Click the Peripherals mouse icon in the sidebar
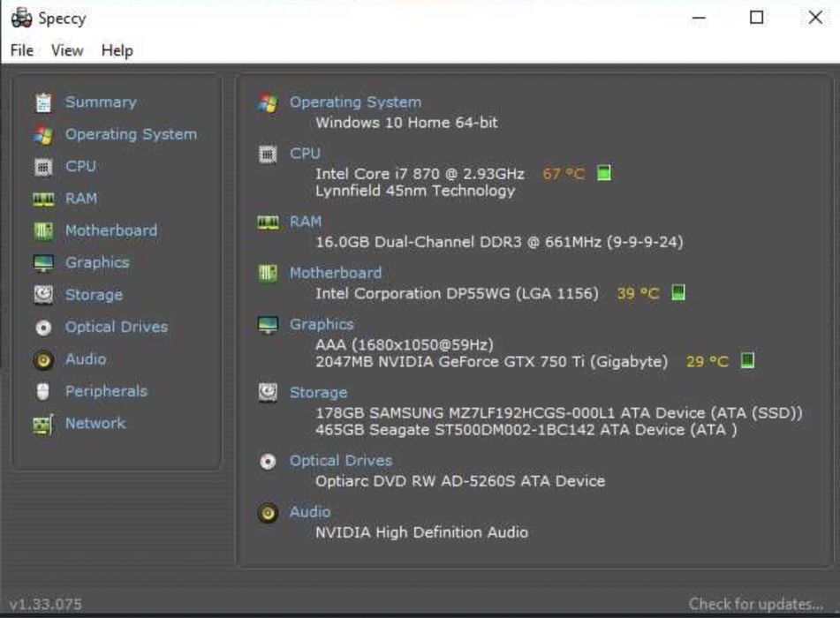The height and width of the screenshot is (618, 840). click(42, 391)
